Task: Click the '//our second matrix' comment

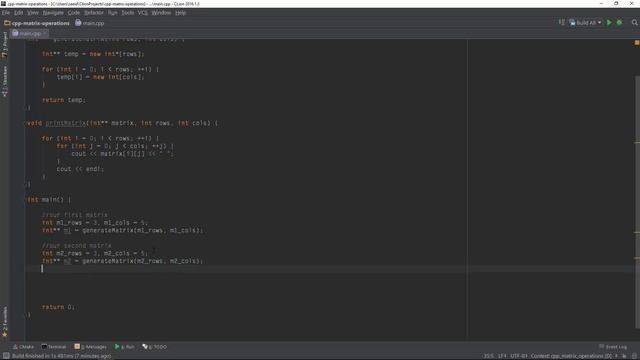Action: click(77, 246)
